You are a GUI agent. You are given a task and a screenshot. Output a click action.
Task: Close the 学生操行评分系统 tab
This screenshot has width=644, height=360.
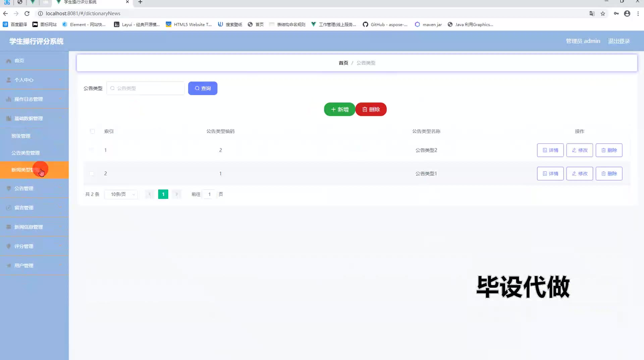[127, 2]
